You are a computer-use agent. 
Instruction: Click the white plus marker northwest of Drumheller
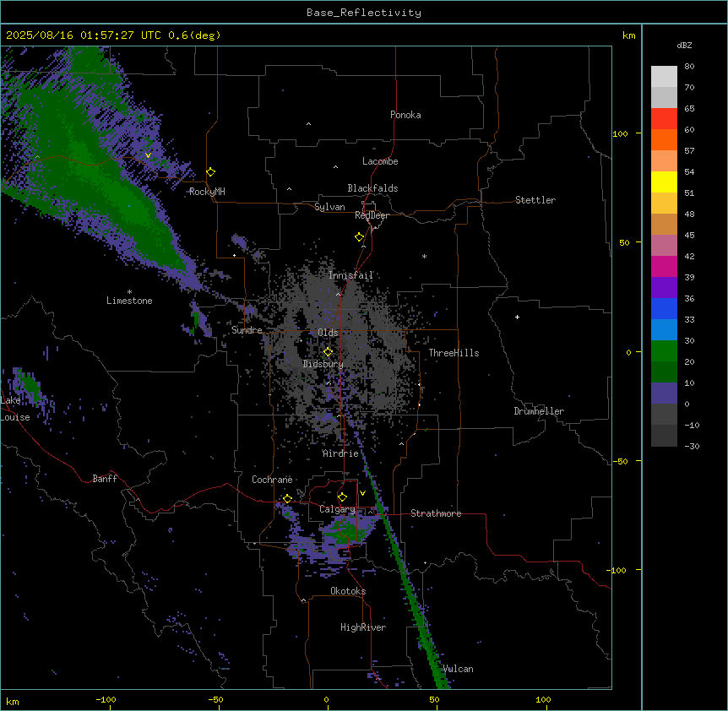click(517, 317)
